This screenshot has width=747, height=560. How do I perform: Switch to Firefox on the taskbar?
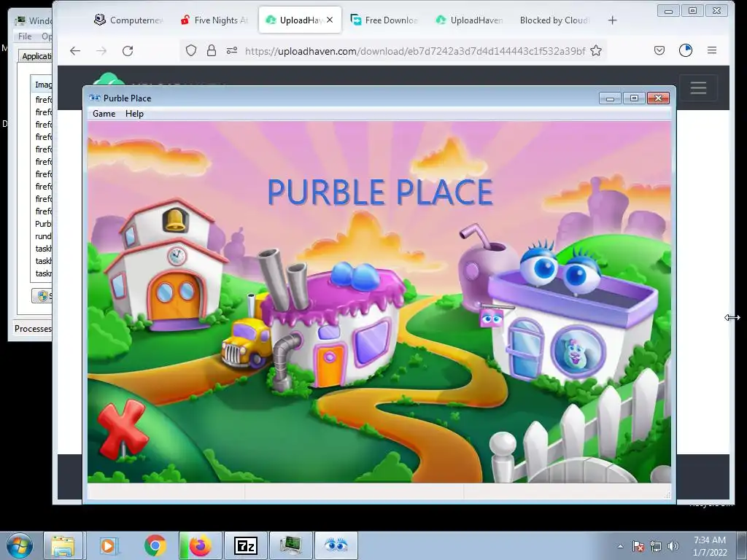201,545
